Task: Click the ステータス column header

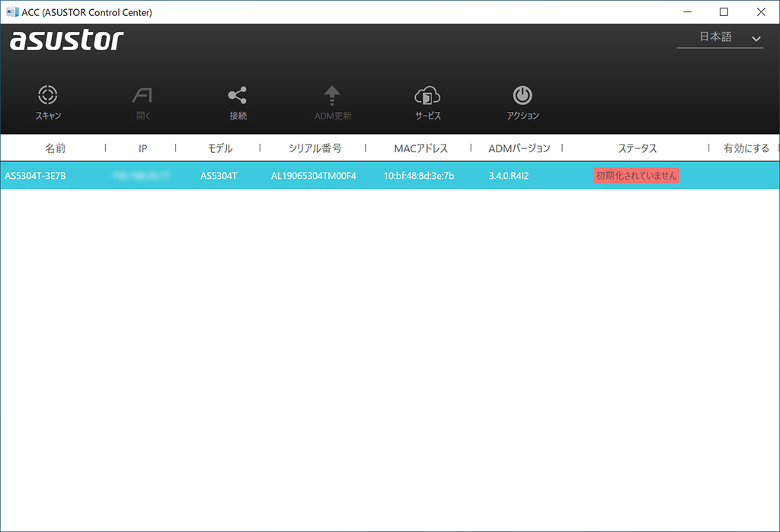Action: click(638, 148)
